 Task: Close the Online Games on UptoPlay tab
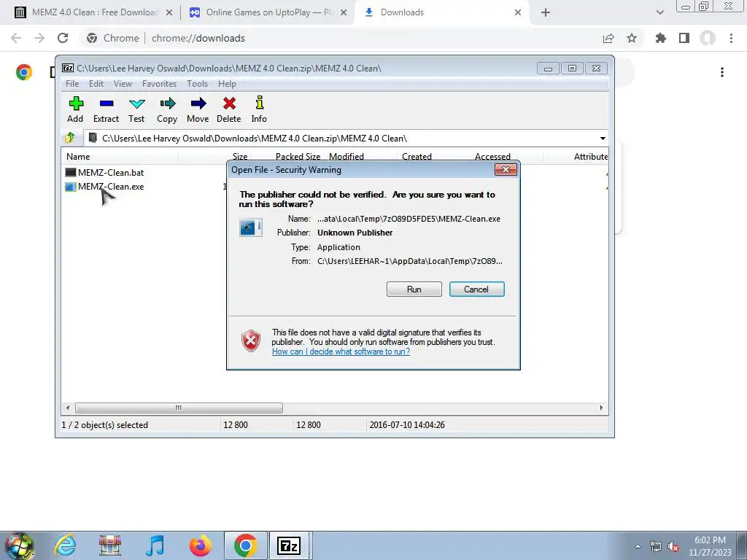(x=344, y=12)
